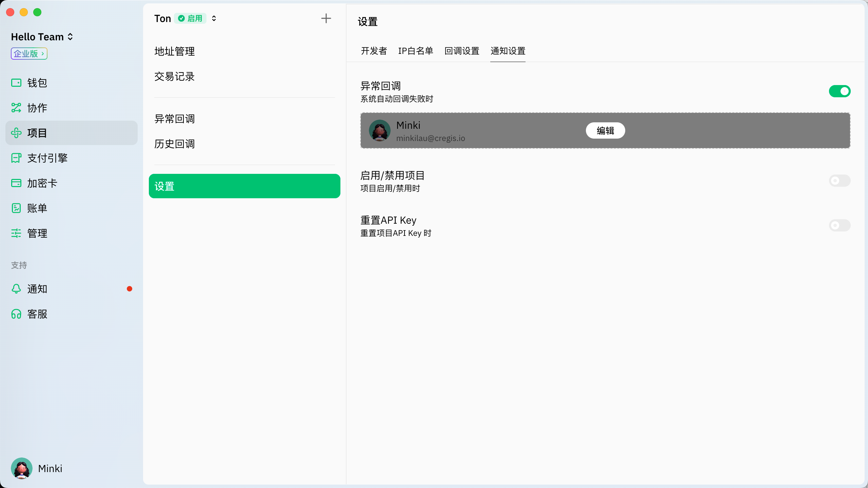The height and width of the screenshot is (488, 868).
Task: Click the wallet icon in sidebar
Action: click(x=16, y=83)
